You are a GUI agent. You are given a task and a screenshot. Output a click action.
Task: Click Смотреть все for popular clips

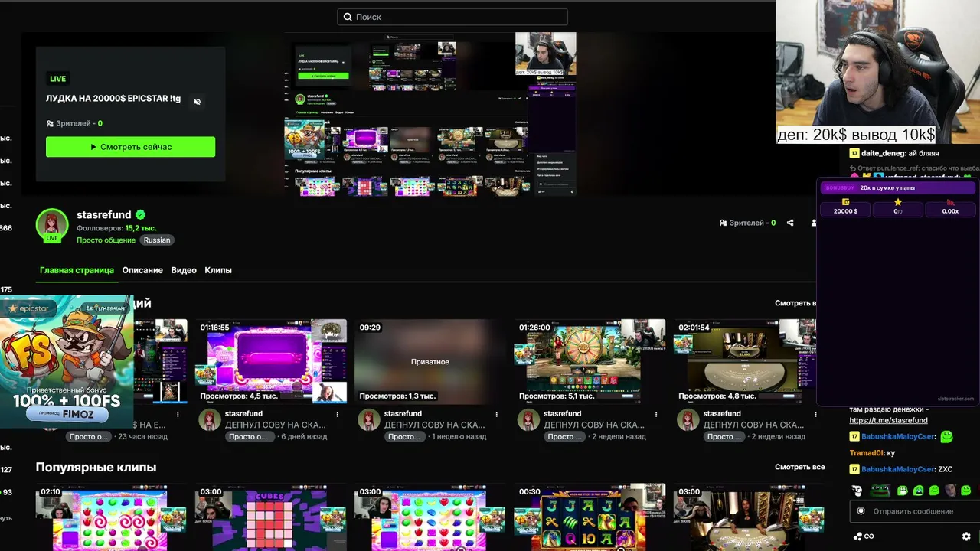[799, 467]
